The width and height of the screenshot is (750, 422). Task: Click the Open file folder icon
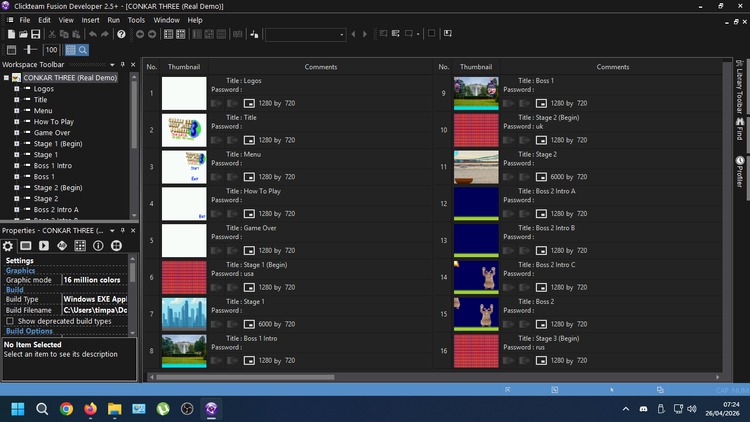[x=23, y=34]
